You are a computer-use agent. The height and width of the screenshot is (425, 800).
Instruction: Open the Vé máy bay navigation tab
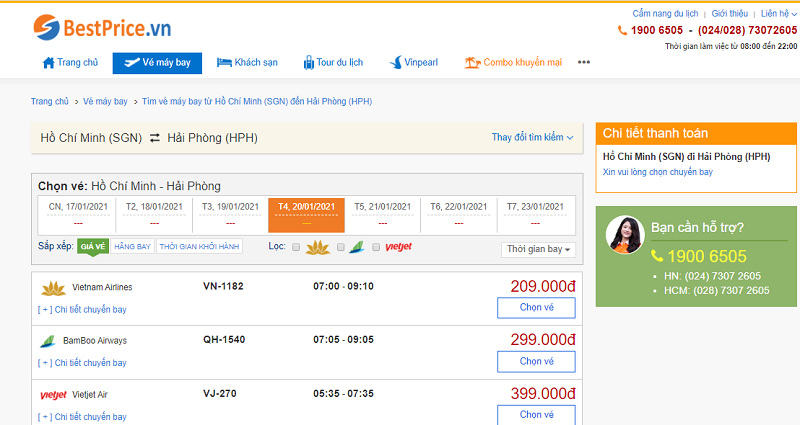tap(157, 63)
